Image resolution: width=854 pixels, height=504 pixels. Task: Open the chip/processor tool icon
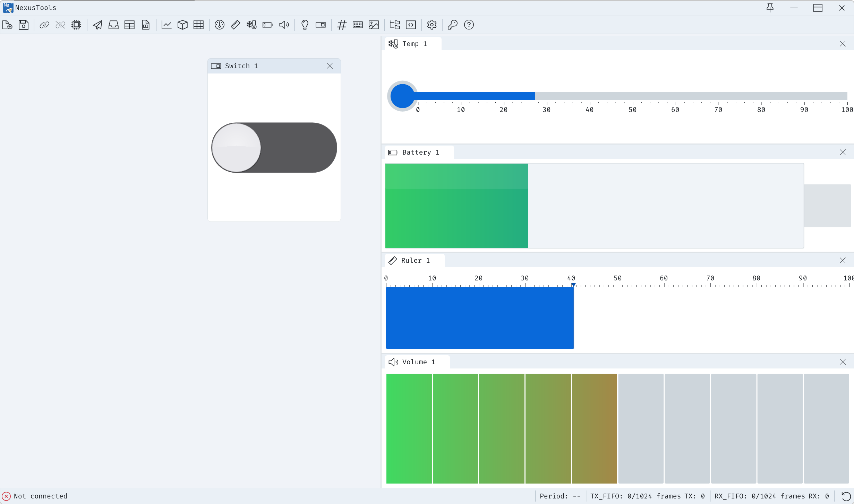(x=76, y=25)
